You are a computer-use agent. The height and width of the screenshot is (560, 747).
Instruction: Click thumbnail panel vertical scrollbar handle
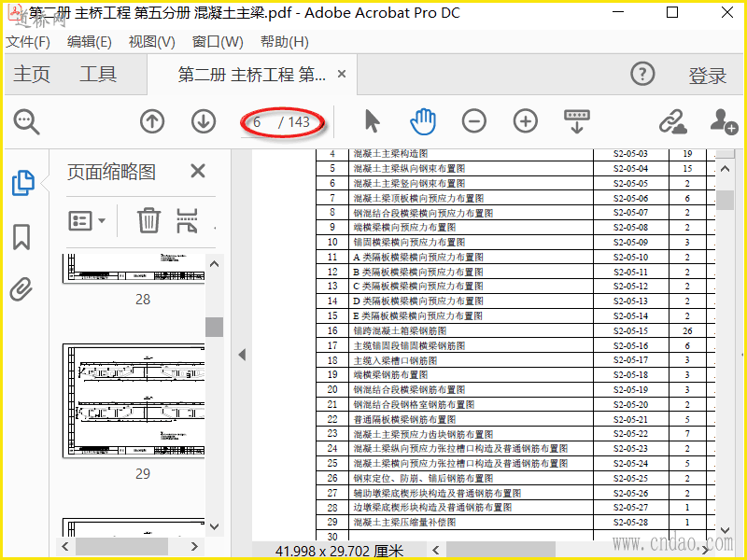[x=215, y=327]
